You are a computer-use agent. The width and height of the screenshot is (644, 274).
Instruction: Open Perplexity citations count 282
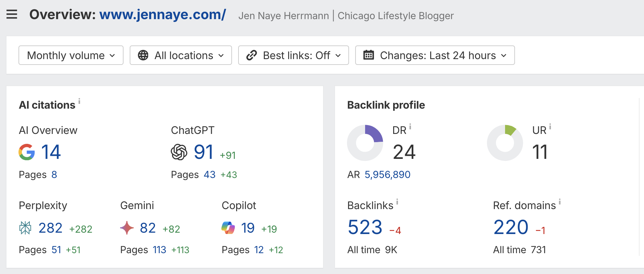(50, 228)
